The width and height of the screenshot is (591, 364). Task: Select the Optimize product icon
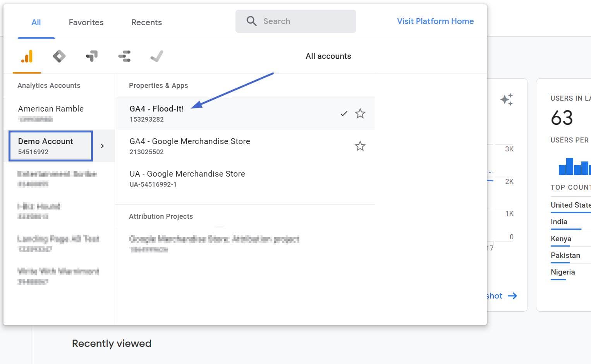[x=92, y=57]
